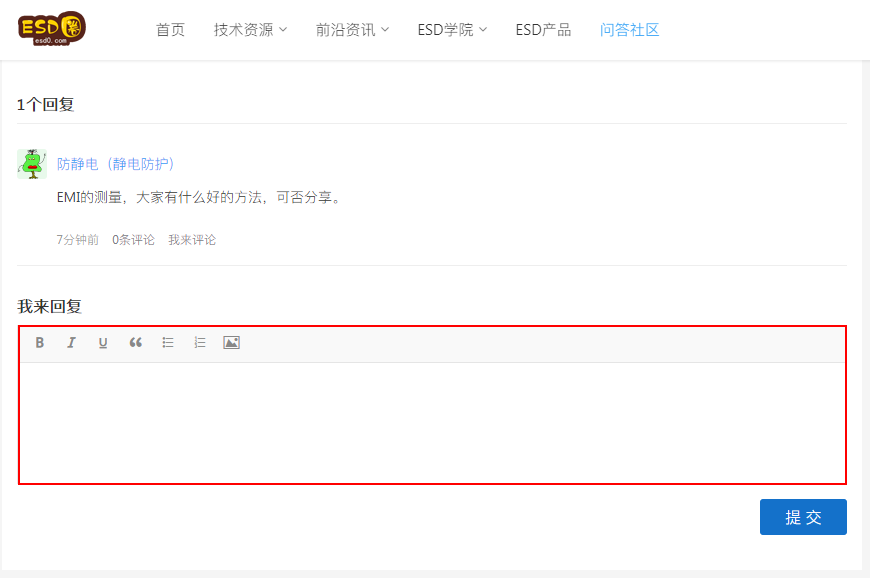Viewport: 870px width, 578px height.
Task: Enable underline formatting in the editor
Action: [103, 343]
